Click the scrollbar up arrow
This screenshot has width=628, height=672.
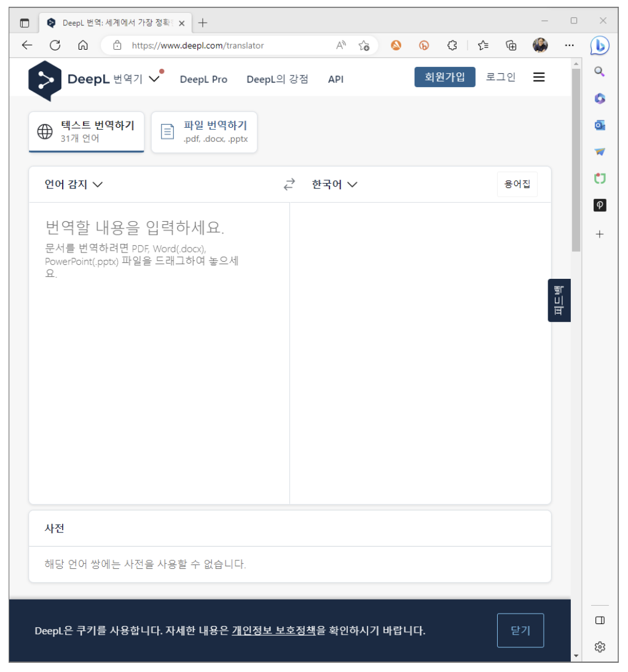click(x=576, y=63)
